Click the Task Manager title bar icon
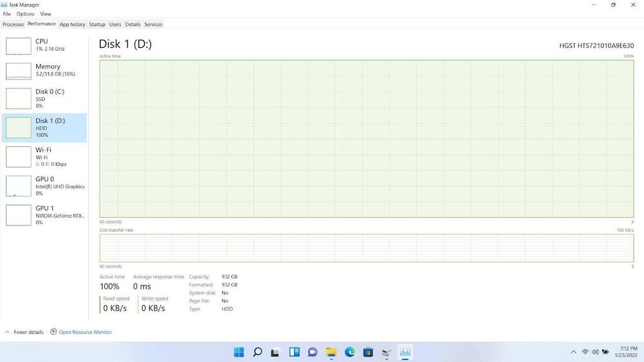The height and width of the screenshot is (362, 644). pyautogui.click(x=4, y=5)
